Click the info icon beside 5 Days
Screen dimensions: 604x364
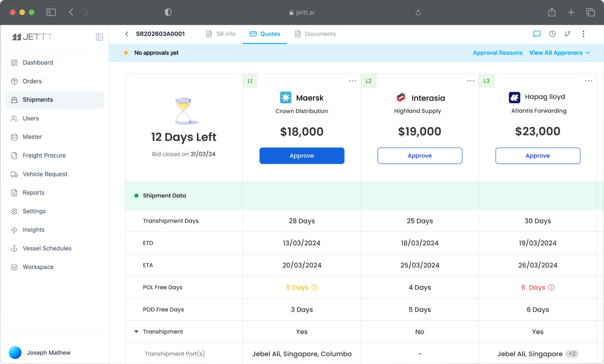[x=314, y=287]
